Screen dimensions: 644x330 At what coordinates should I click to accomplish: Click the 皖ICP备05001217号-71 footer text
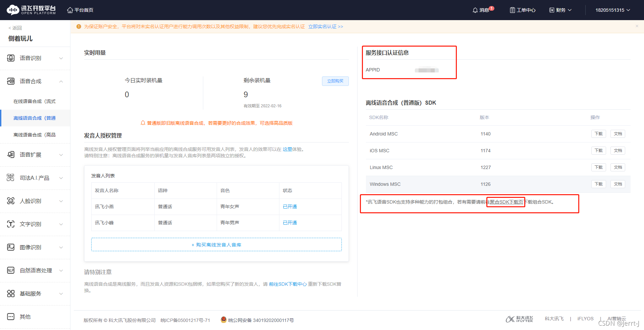coord(185,320)
